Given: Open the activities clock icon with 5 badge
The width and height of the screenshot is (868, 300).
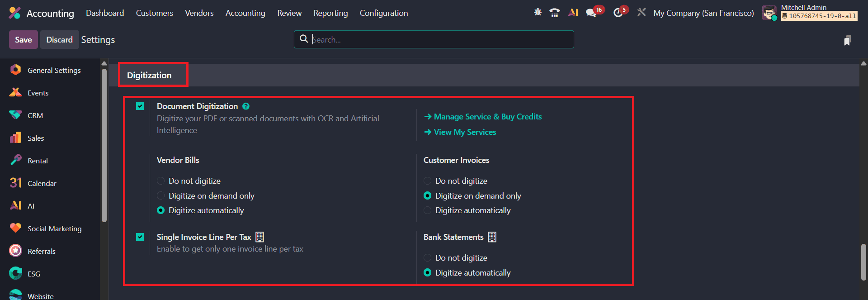Looking at the screenshot, I should pos(618,13).
